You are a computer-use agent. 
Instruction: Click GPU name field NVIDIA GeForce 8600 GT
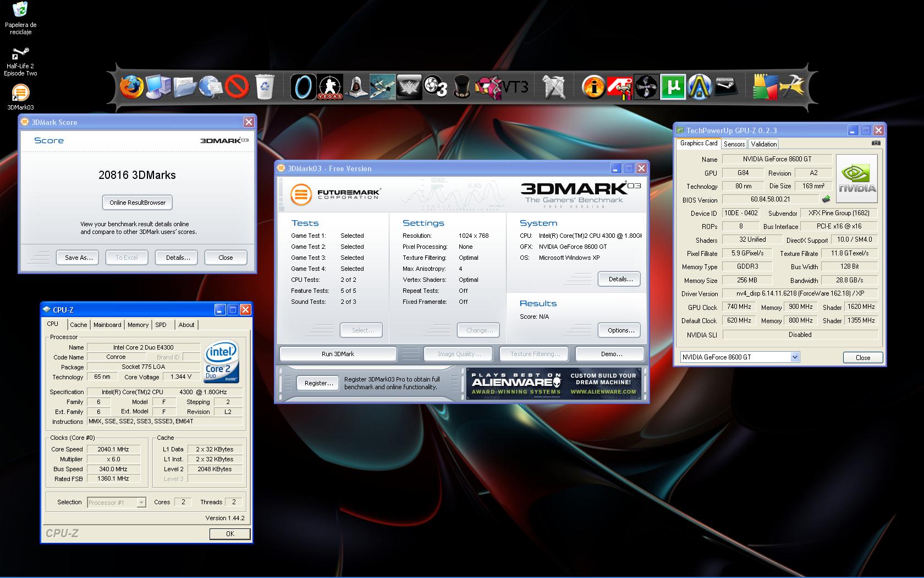[x=777, y=159]
